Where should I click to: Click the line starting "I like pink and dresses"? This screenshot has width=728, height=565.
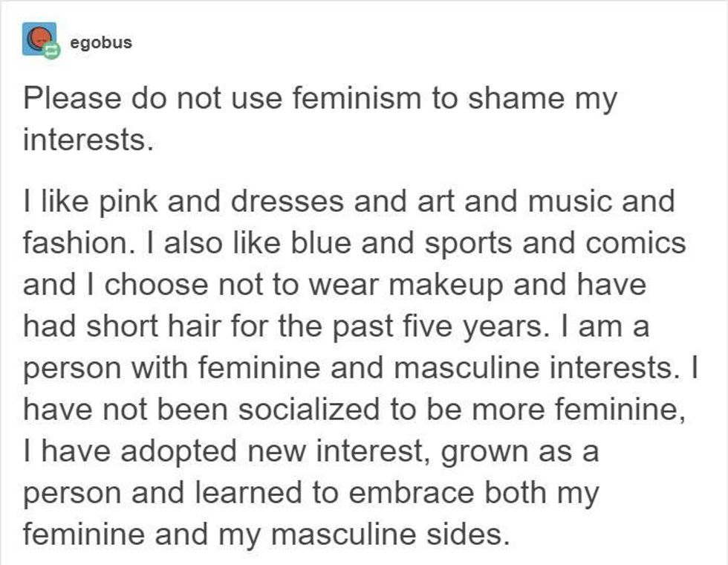click(x=348, y=202)
